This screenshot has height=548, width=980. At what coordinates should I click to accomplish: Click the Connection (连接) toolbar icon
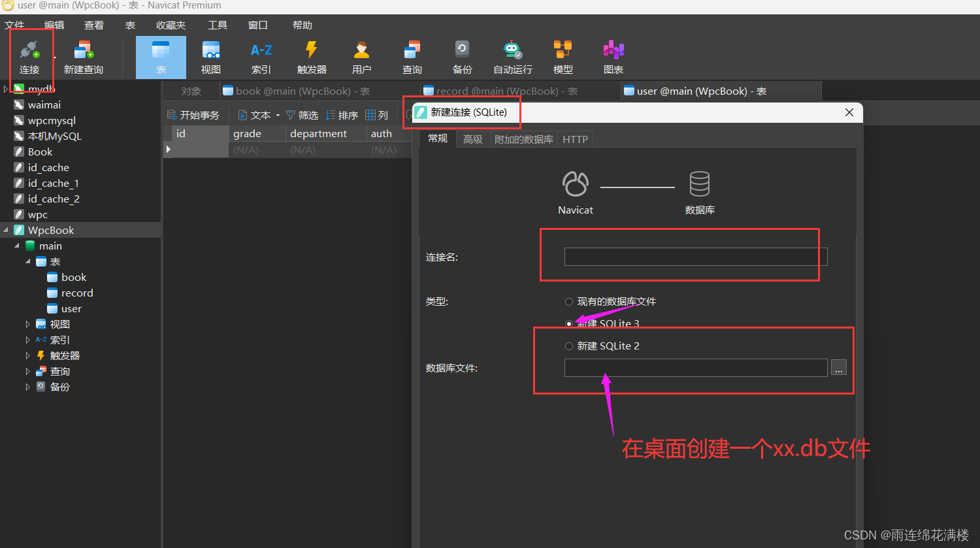click(29, 57)
